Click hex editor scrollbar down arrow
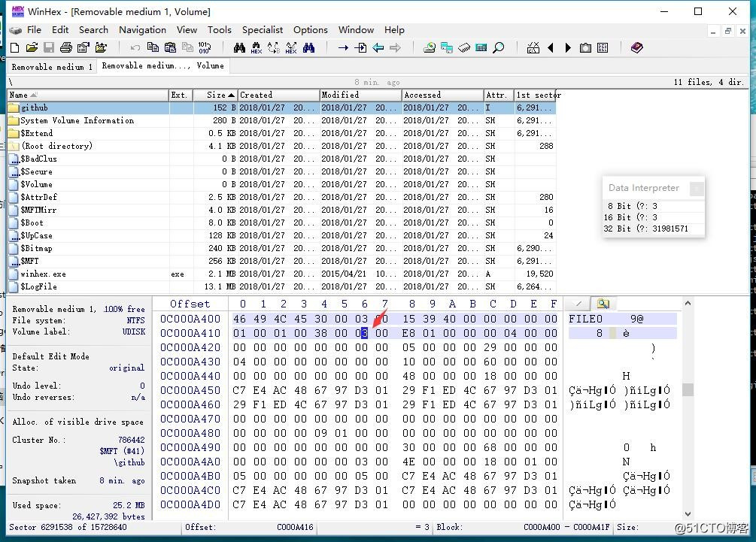The width and height of the screenshot is (756, 542). pos(688,514)
